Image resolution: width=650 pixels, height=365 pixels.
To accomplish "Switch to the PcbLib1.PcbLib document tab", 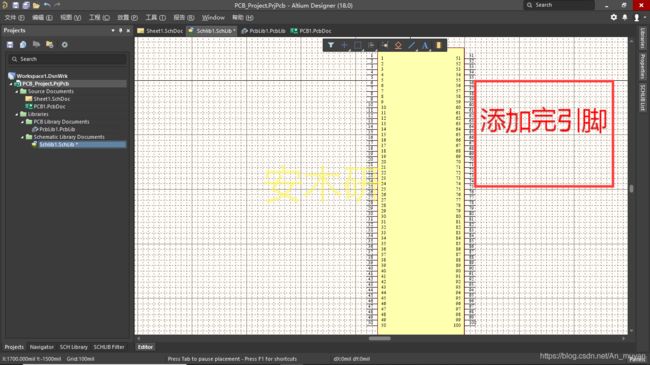I will tap(264, 31).
